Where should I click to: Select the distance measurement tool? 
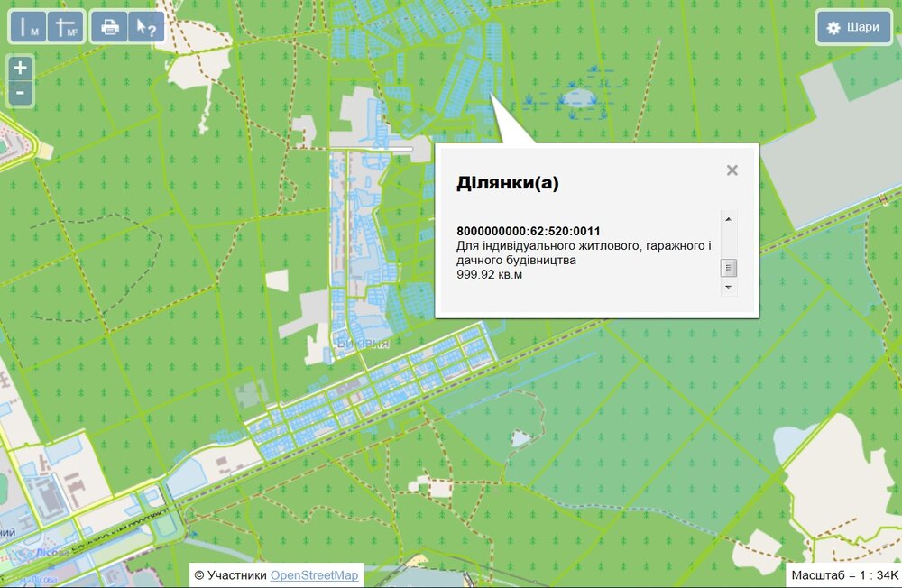28,26
